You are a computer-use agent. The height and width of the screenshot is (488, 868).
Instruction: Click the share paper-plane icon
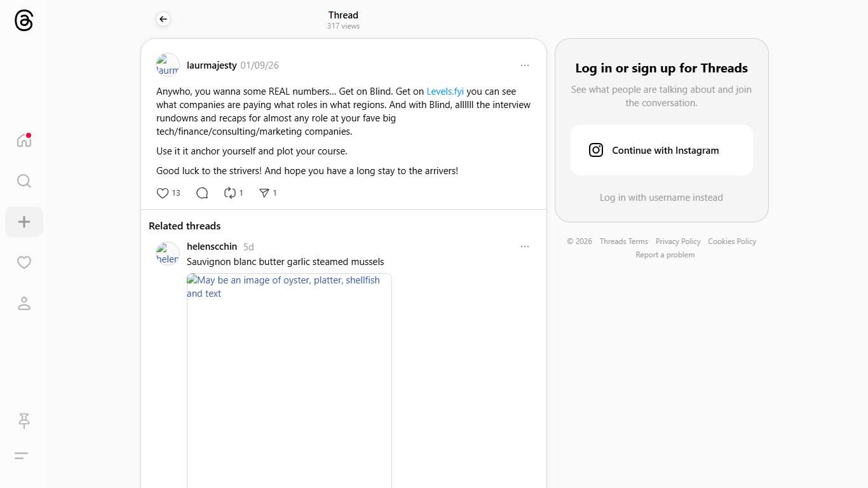264,193
